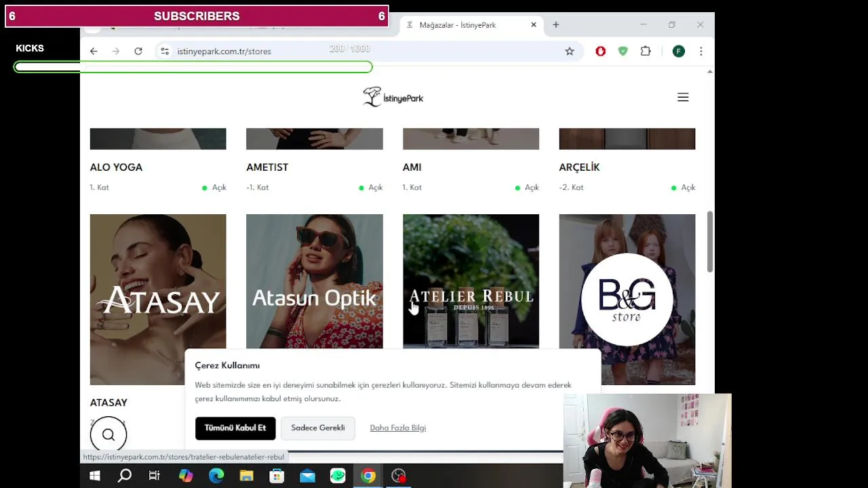Open Task View from the taskbar
Screen dimensions: 868x488
coord(155,476)
